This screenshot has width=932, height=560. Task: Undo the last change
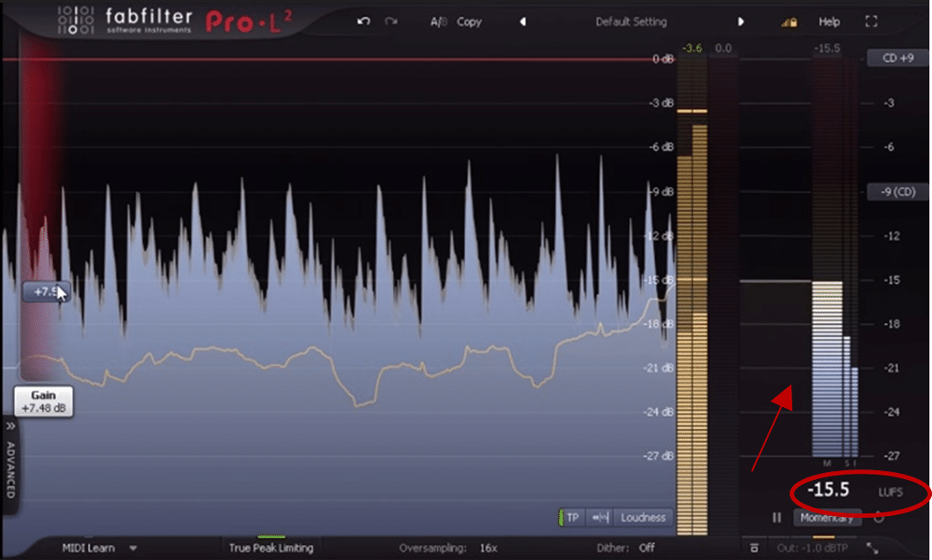pyautogui.click(x=364, y=21)
